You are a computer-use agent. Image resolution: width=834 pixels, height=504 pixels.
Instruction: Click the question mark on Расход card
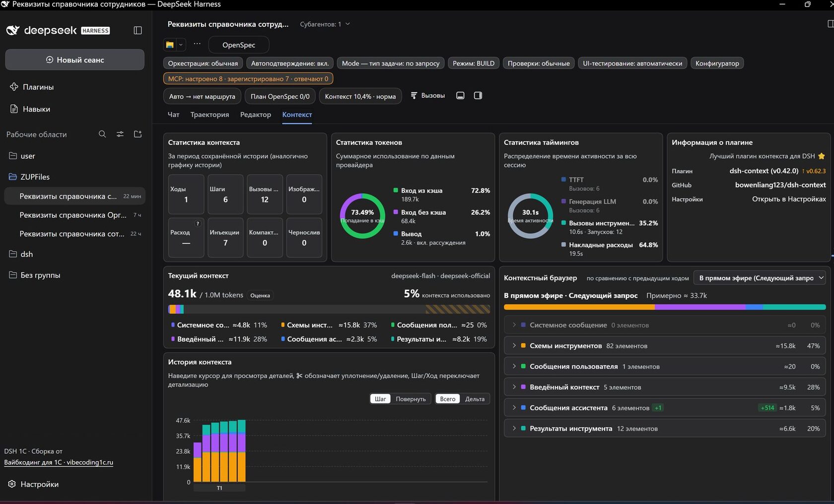(198, 224)
